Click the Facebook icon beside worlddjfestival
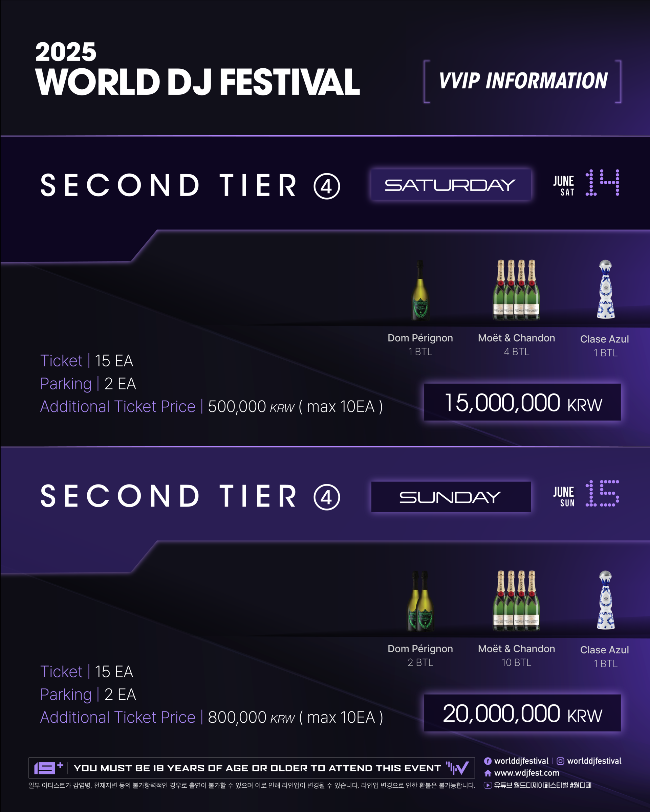 (x=487, y=761)
